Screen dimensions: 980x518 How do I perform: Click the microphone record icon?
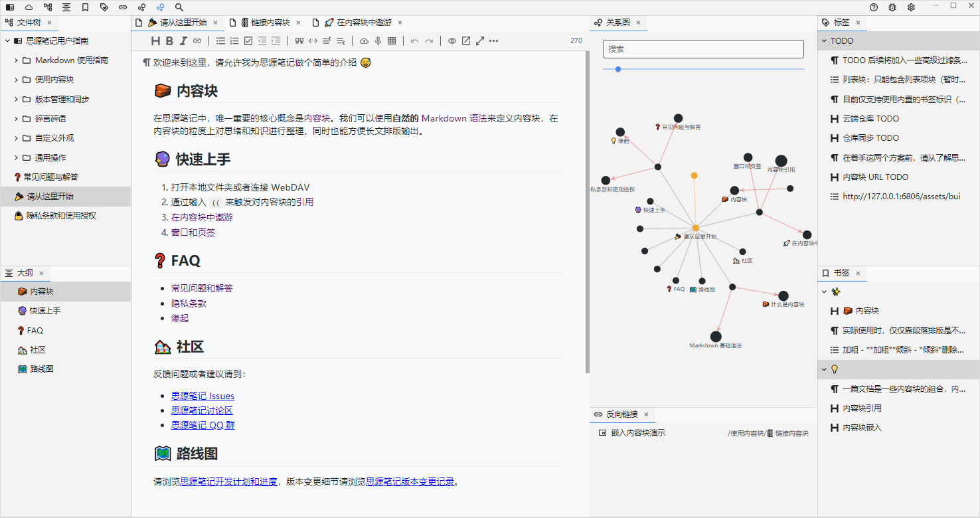tap(378, 41)
